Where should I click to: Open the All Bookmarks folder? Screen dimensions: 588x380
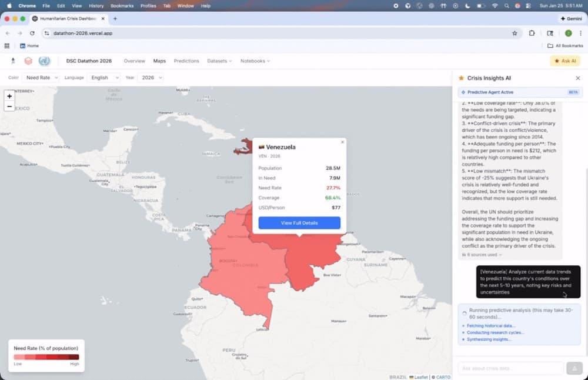click(565, 46)
